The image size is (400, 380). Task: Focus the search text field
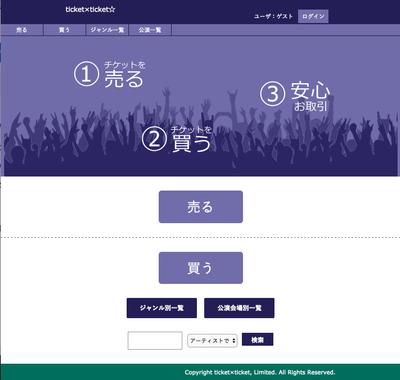pos(155,340)
